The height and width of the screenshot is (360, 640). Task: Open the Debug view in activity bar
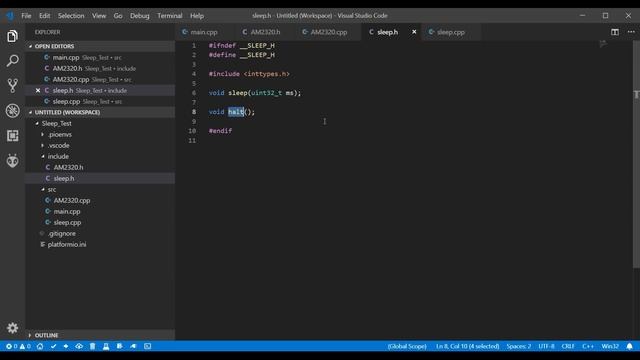[x=12, y=111]
